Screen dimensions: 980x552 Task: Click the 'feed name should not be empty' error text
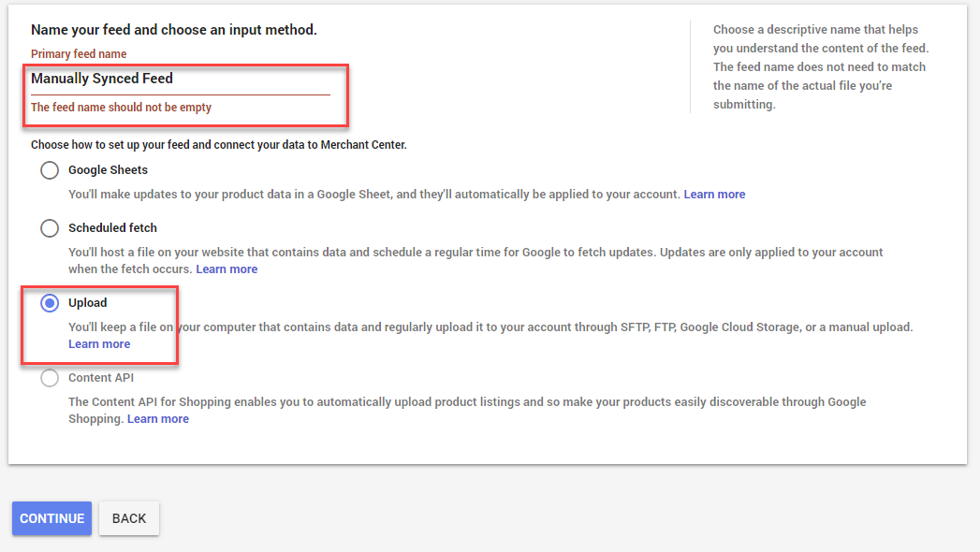point(122,108)
